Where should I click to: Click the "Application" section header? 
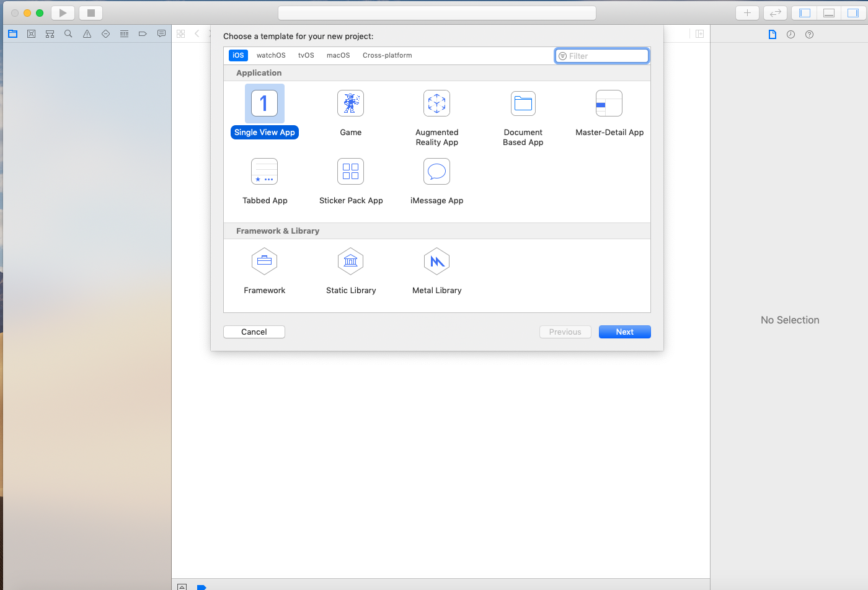(259, 73)
